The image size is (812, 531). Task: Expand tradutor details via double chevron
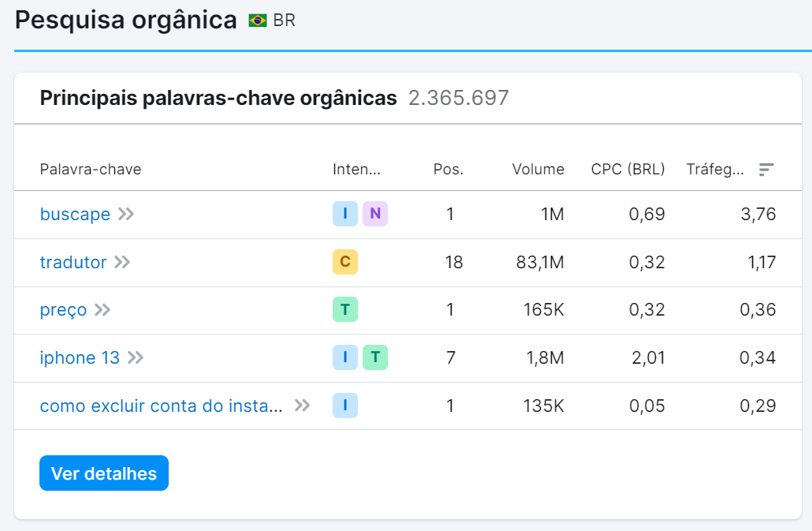tap(121, 262)
